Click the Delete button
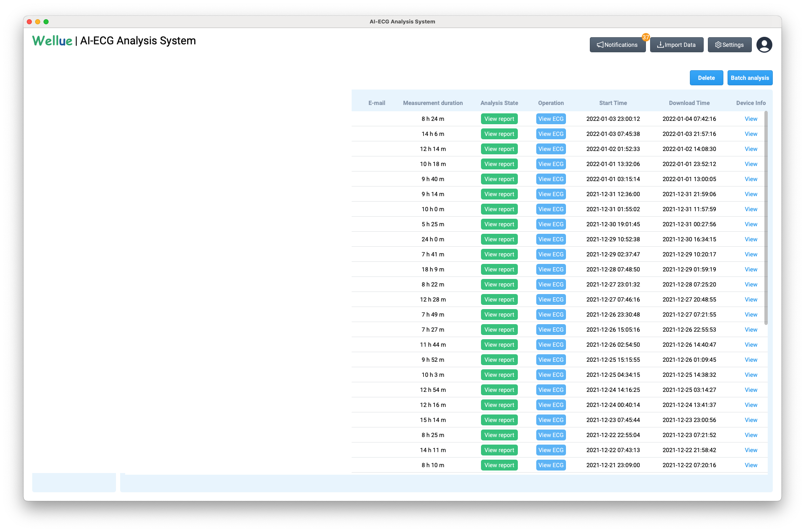This screenshot has height=532, width=805. coord(706,78)
